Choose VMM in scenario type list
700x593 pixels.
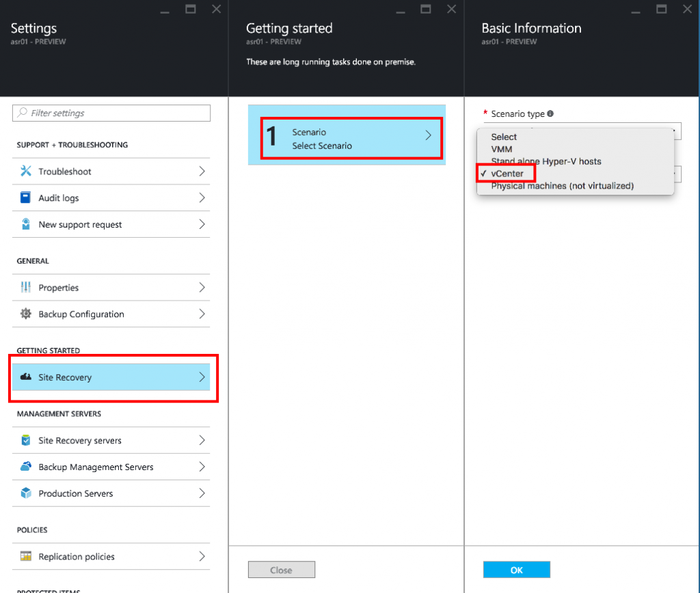pos(501,149)
